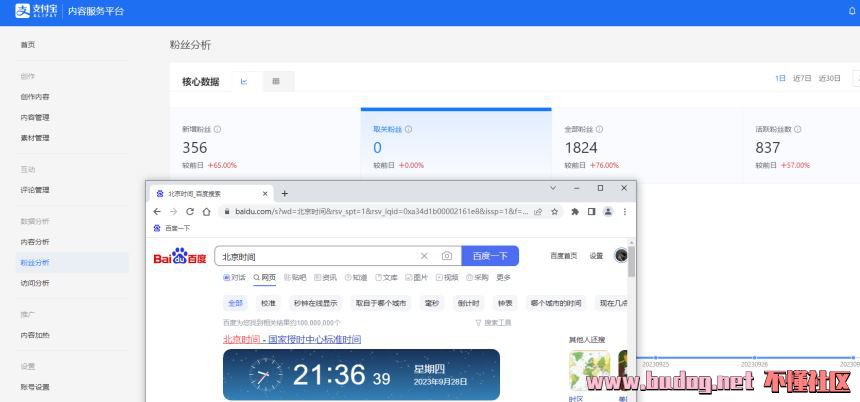Switch core data to table view icon

point(276,81)
